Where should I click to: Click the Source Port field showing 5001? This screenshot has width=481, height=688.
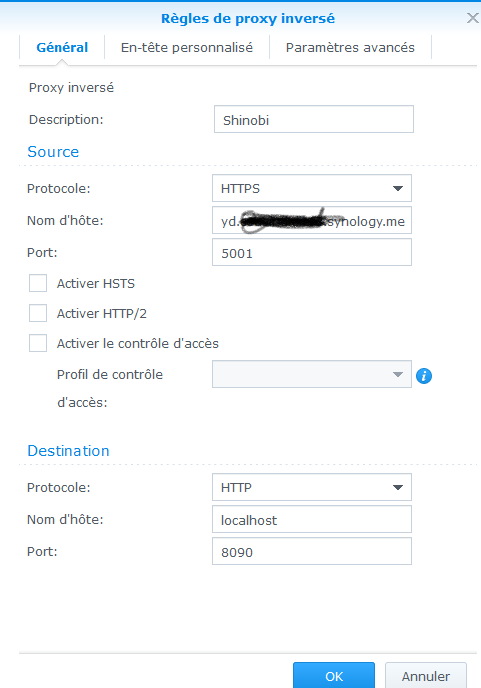click(312, 252)
